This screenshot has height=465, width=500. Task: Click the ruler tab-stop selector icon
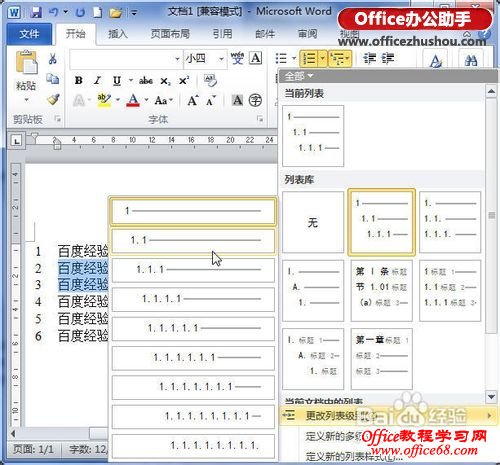coord(16,140)
